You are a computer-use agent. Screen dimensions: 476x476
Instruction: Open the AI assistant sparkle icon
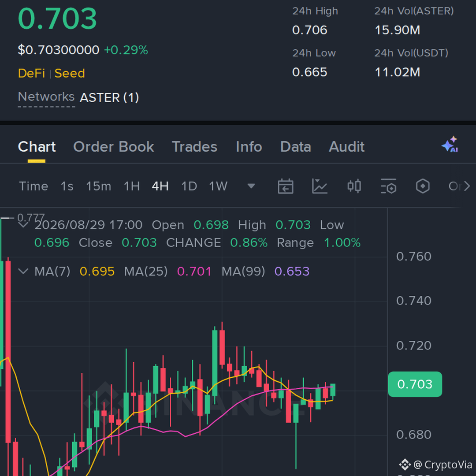450,145
